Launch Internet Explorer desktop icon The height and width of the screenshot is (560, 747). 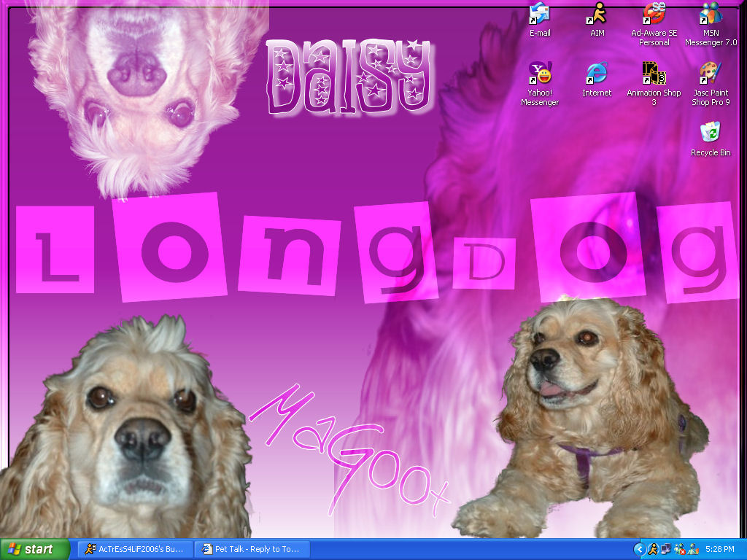(597, 79)
